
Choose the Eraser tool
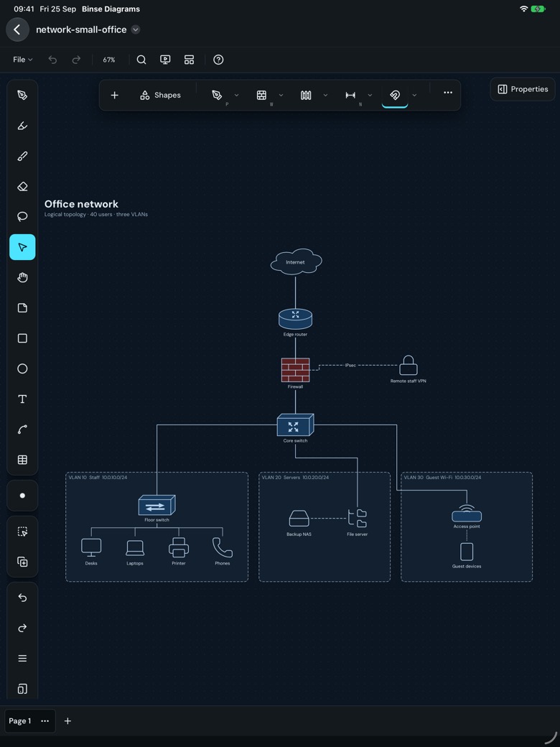point(22,186)
